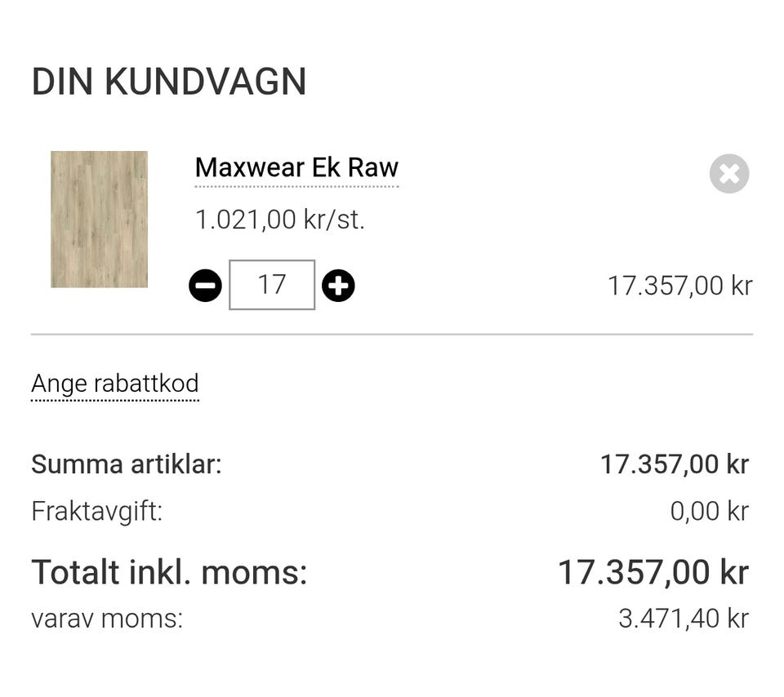This screenshot has width=784, height=697.
Task: Click the circular remove icon for the product
Action: tap(729, 174)
